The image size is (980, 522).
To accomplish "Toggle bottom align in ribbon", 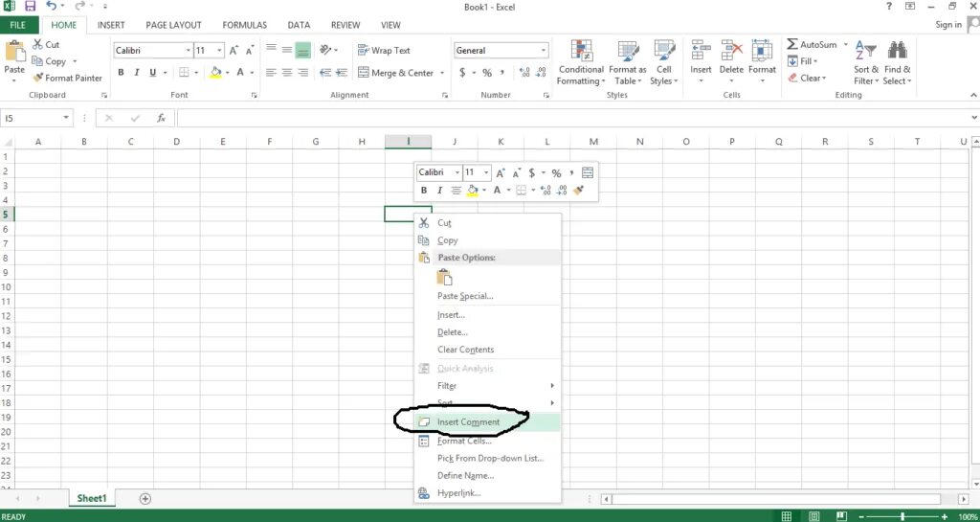I will [x=303, y=50].
